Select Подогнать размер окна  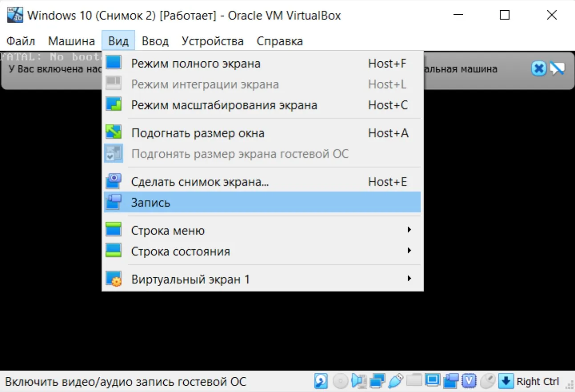click(x=262, y=133)
